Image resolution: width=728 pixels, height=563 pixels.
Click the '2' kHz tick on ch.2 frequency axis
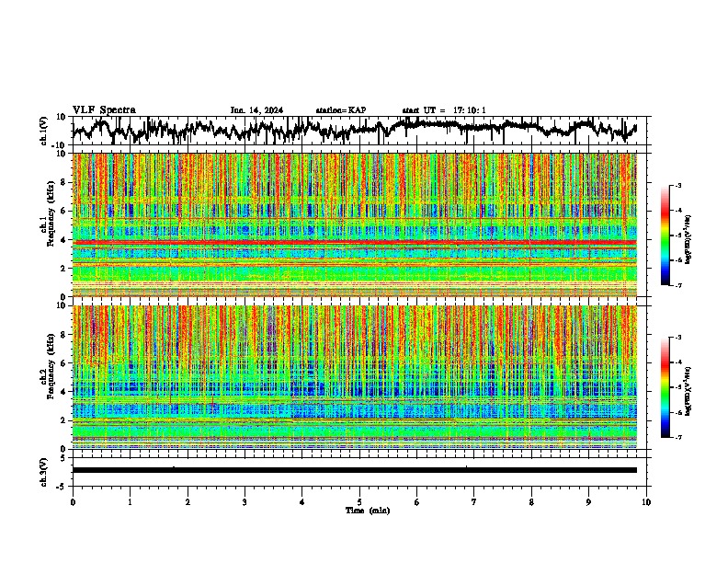coord(63,420)
